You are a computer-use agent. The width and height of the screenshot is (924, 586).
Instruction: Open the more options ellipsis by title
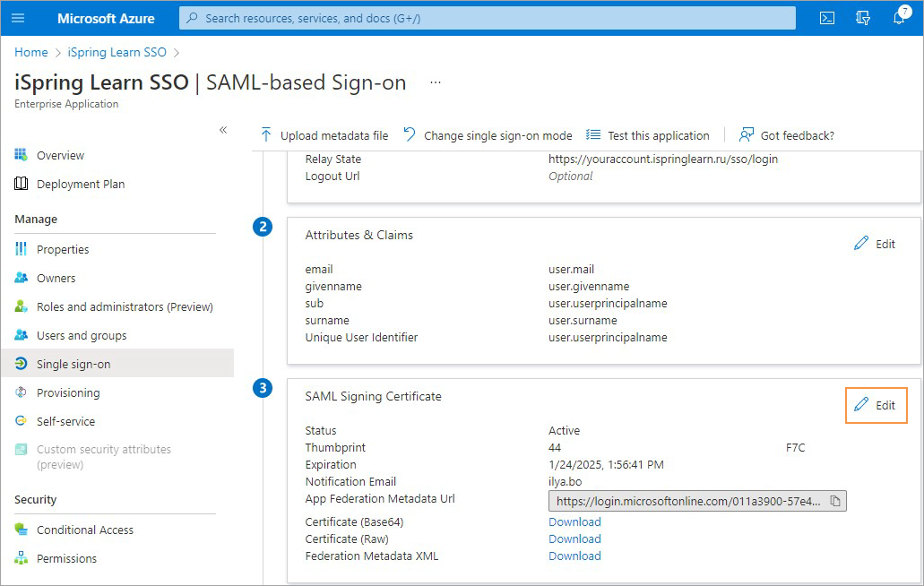[436, 82]
